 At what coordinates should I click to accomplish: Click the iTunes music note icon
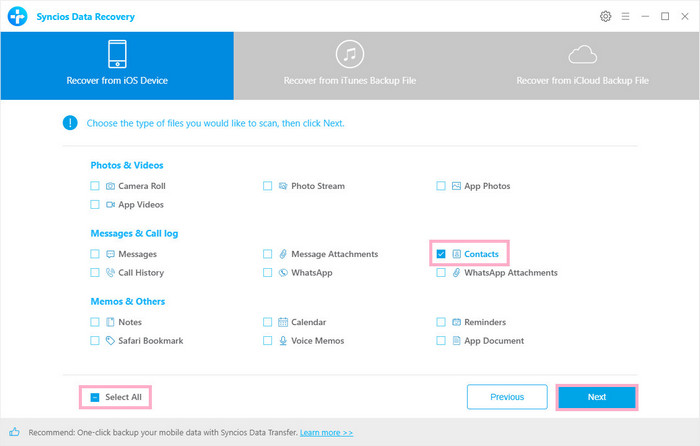(350, 54)
